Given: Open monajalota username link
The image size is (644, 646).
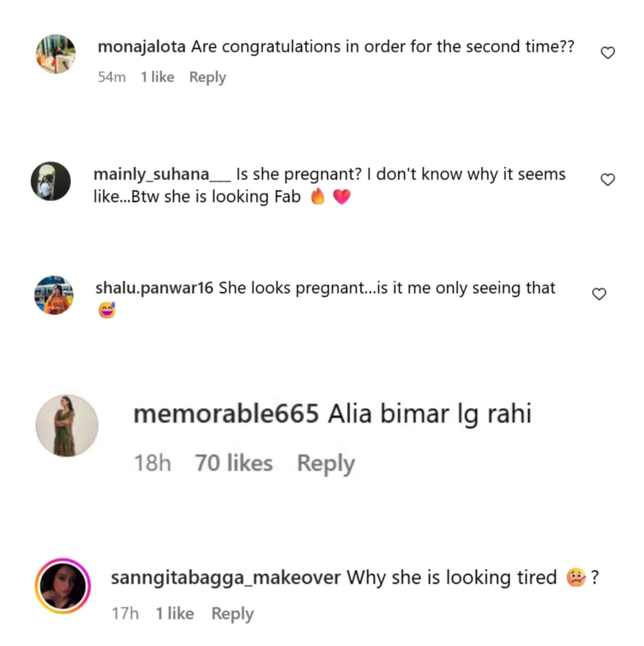Looking at the screenshot, I should [141, 47].
